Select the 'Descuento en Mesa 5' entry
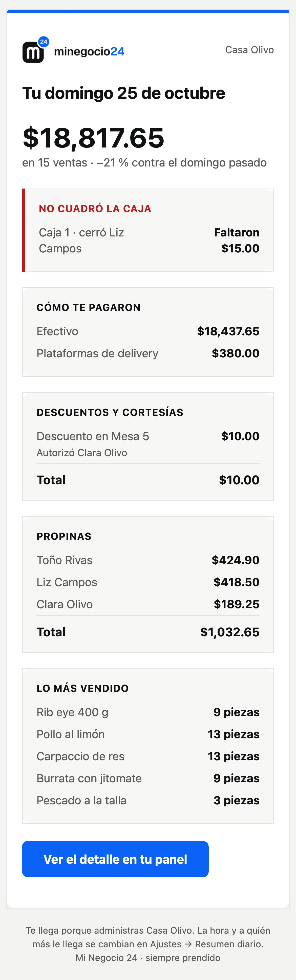The height and width of the screenshot is (980, 296). pos(93,436)
